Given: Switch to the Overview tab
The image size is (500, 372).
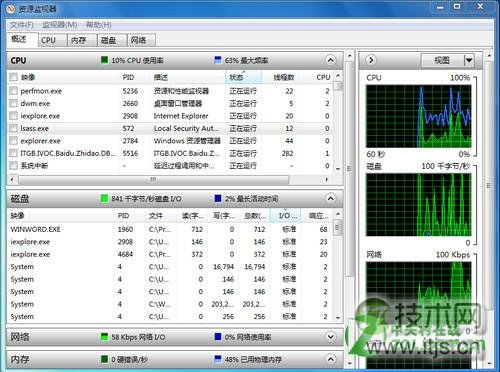Looking at the screenshot, I should (x=22, y=40).
